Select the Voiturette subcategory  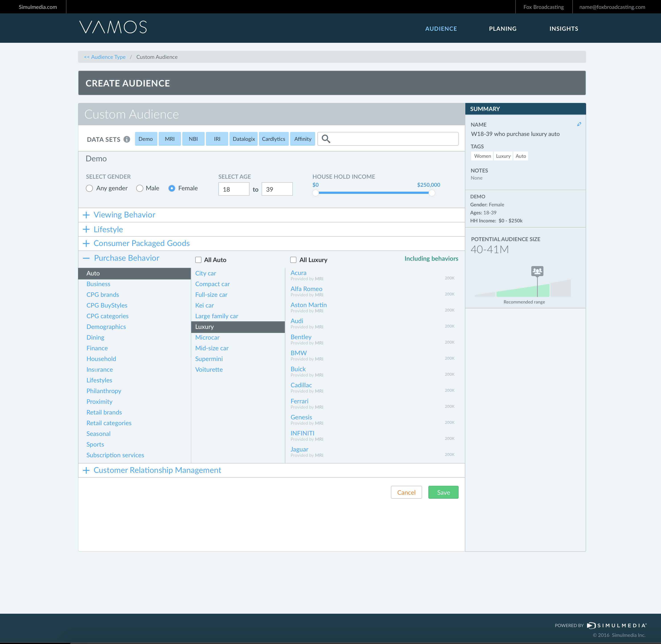coord(209,369)
